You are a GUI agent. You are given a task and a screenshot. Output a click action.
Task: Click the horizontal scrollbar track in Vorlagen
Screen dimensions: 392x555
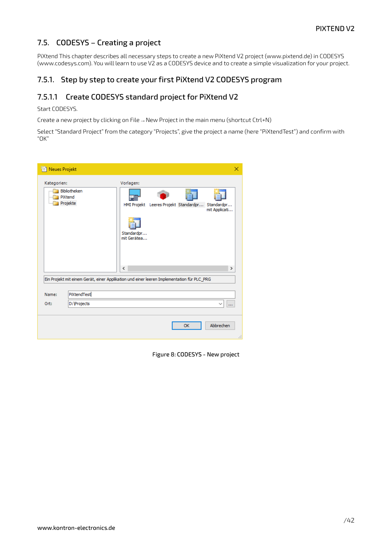(x=178, y=269)
